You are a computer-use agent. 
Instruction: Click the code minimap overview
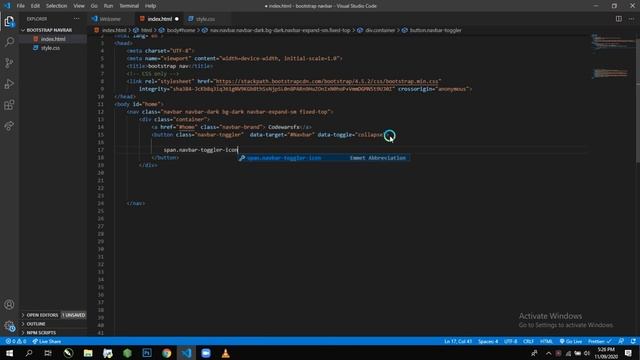[613, 57]
